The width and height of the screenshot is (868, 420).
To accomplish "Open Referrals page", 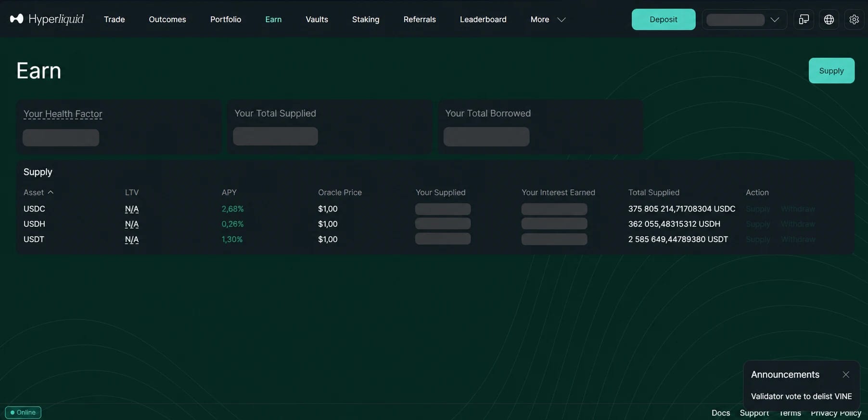I will click(x=420, y=19).
